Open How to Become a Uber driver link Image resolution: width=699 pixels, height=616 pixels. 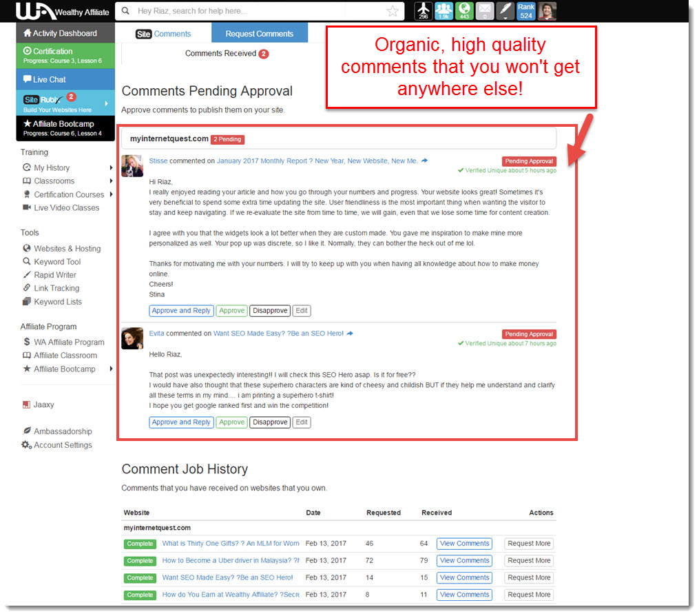pyautogui.click(x=231, y=560)
